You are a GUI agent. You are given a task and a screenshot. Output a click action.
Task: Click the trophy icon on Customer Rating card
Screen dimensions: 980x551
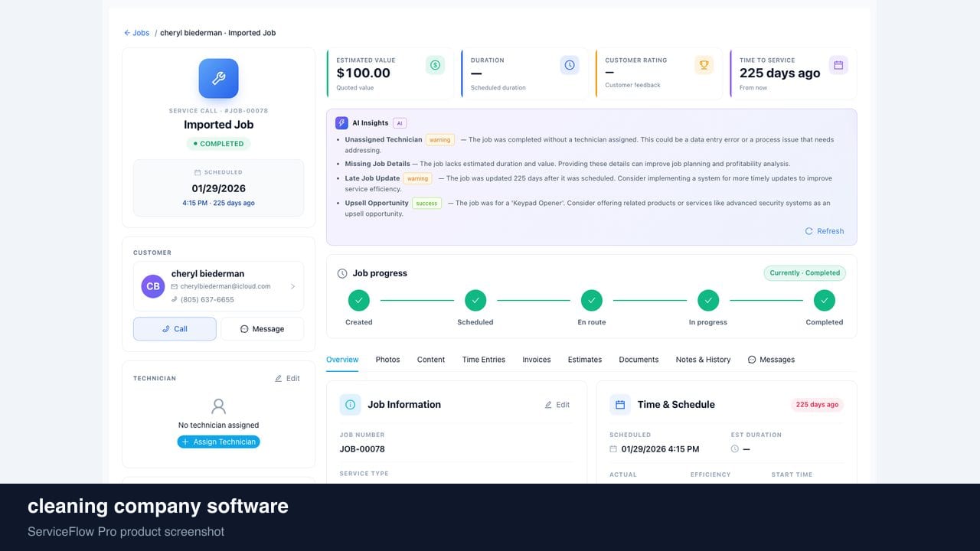704,65
